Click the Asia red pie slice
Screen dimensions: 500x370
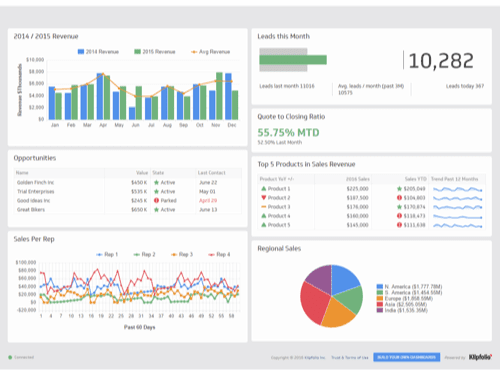coord(313,302)
